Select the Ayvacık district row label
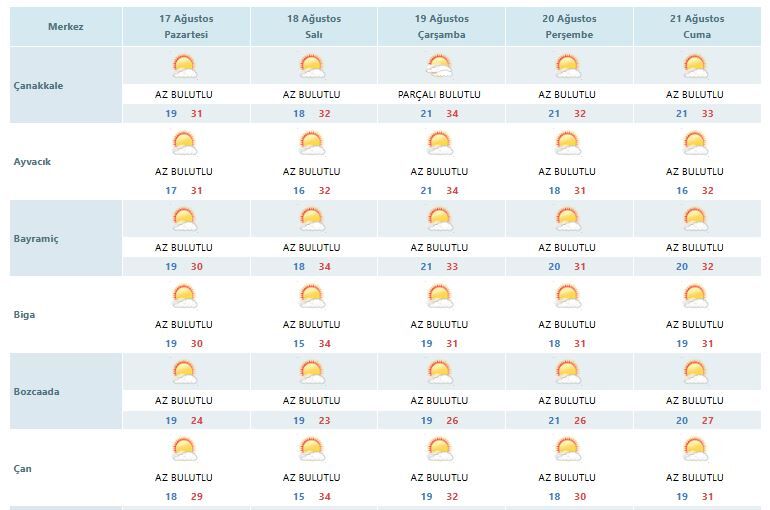This screenshot has width=770, height=510. pos(32,161)
